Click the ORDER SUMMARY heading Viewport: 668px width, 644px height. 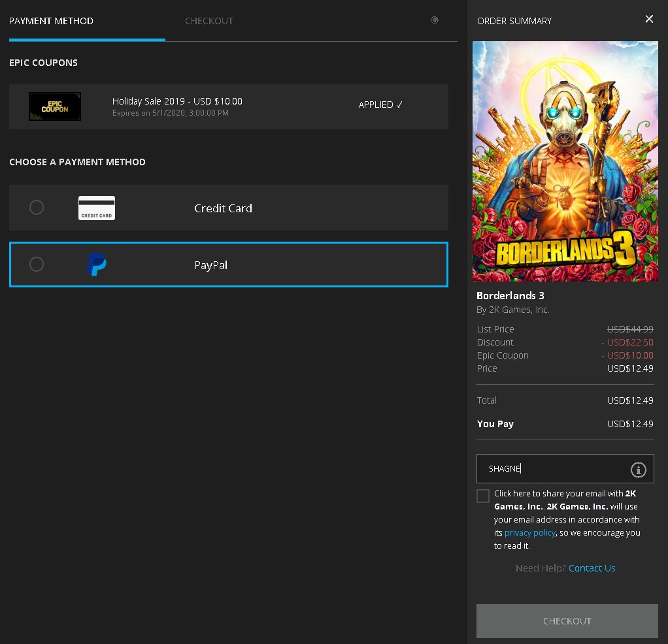pyautogui.click(x=514, y=21)
